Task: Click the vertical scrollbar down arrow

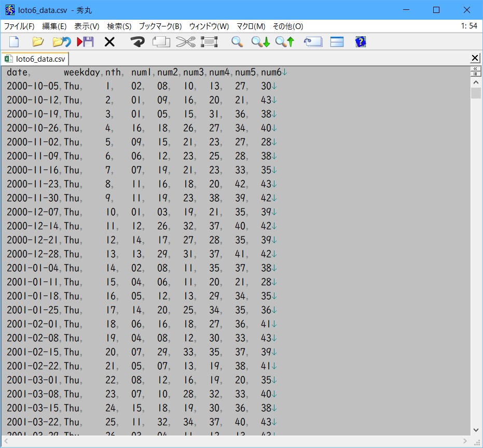Action: click(x=476, y=430)
